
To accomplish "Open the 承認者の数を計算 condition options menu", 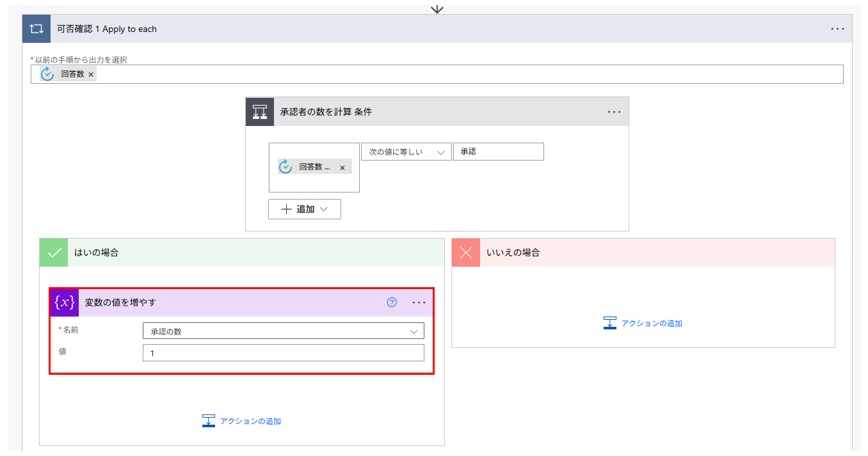I will click(x=615, y=111).
